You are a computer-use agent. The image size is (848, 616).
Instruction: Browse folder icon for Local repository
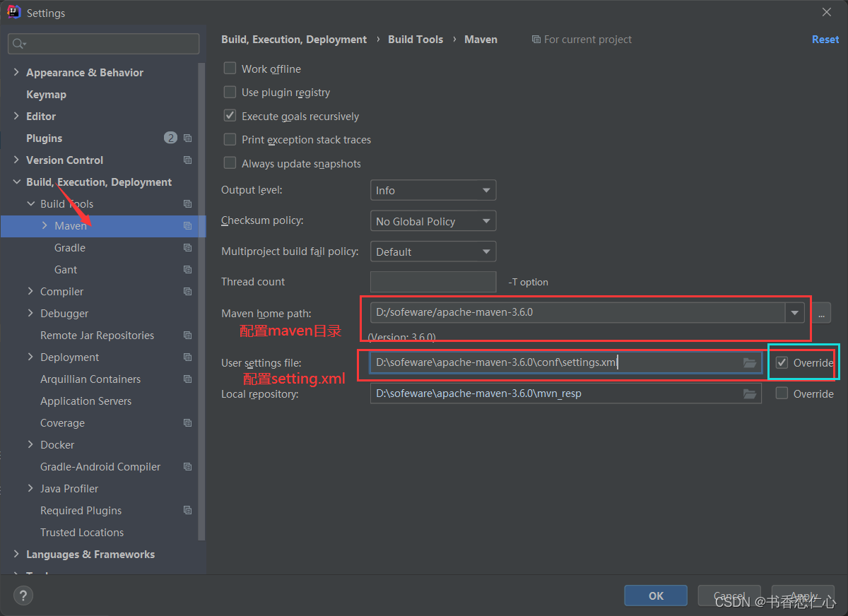click(750, 393)
